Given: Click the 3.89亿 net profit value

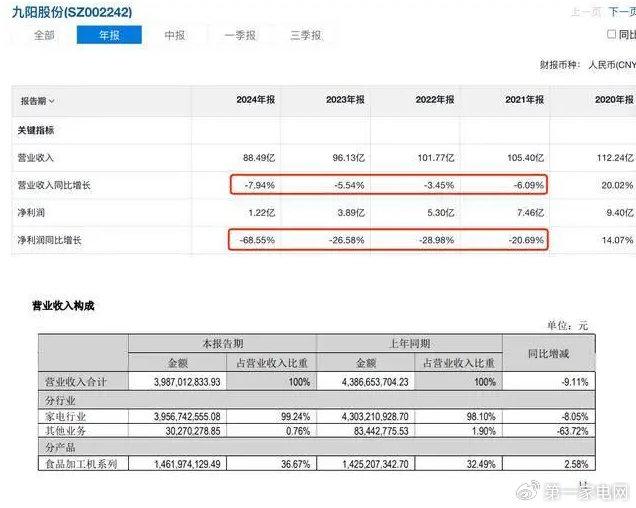Looking at the screenshot, I should click(351, 213).
